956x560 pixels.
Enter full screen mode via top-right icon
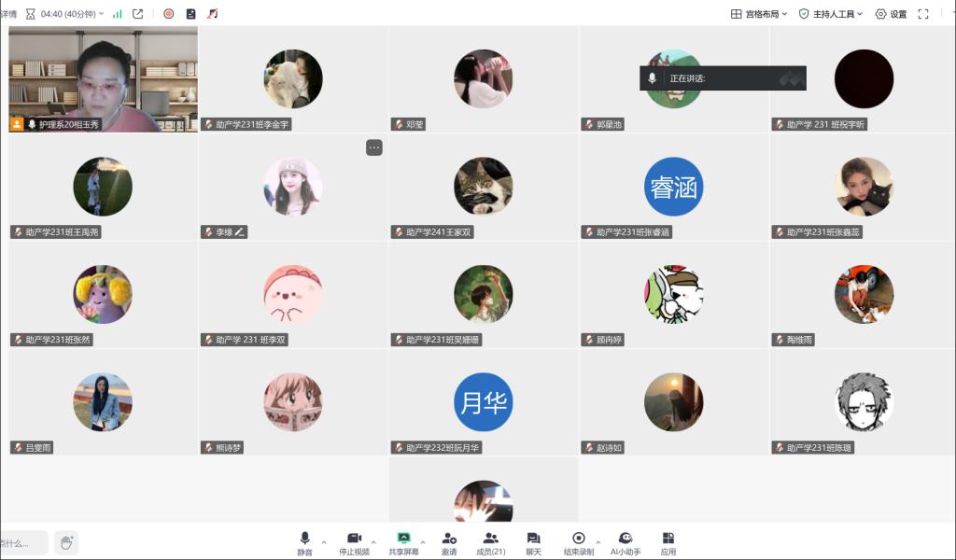(x=923, y=14)
